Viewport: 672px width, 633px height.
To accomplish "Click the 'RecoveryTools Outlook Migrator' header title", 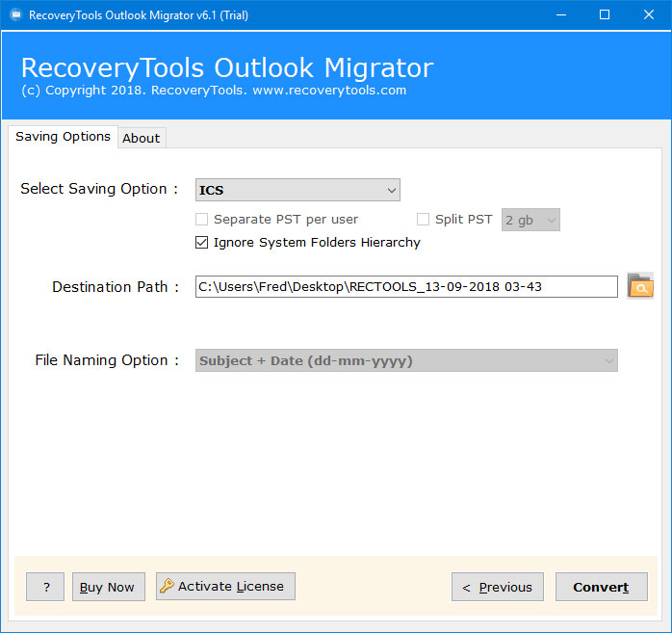I will pos(227,67).
